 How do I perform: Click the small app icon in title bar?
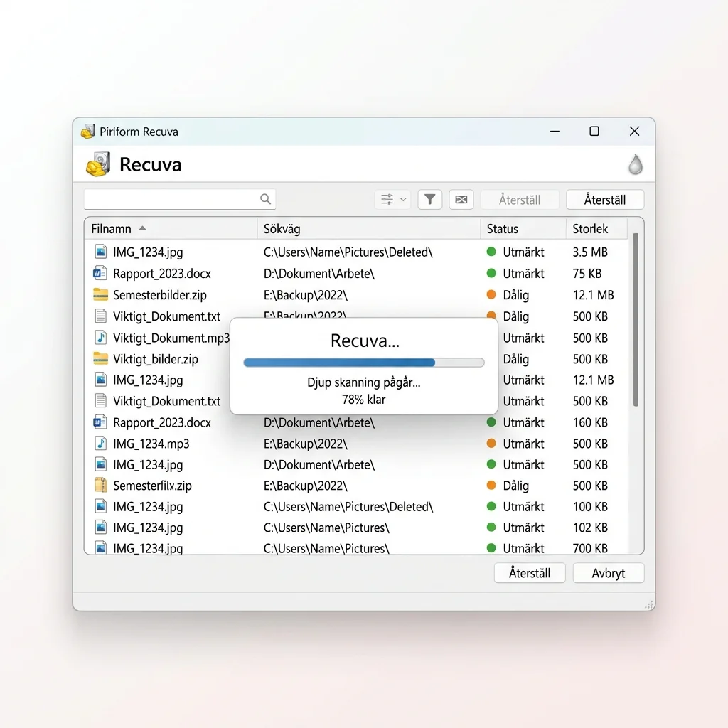pos(87,132)
